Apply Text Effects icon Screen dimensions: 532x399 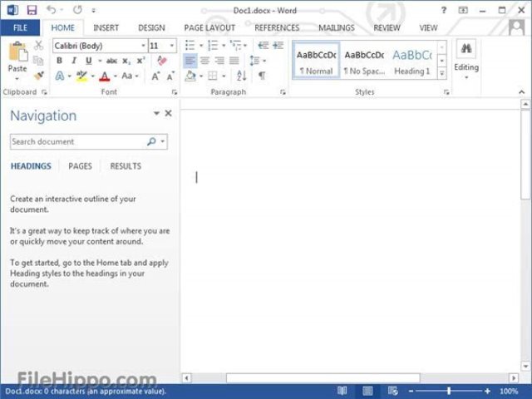pos(60,76)
